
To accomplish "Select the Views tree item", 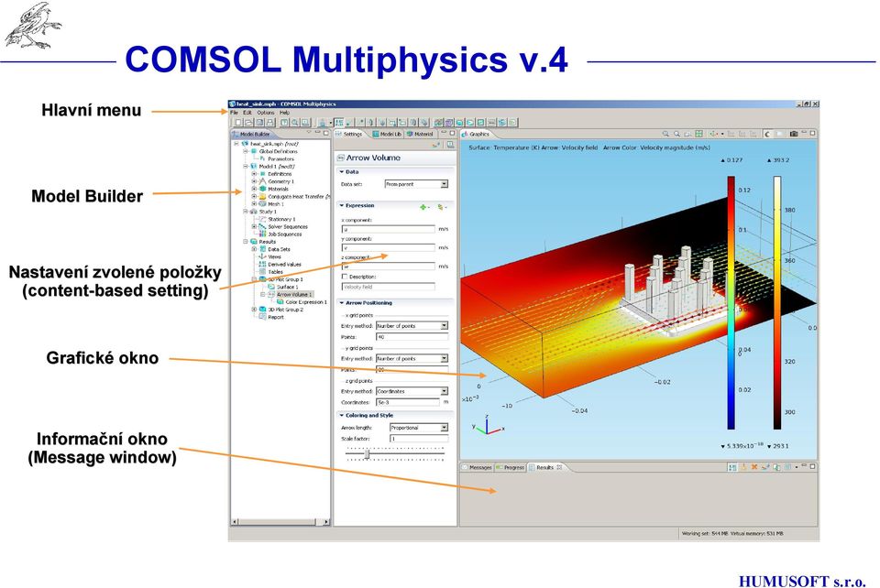I will tap(274, 256).
